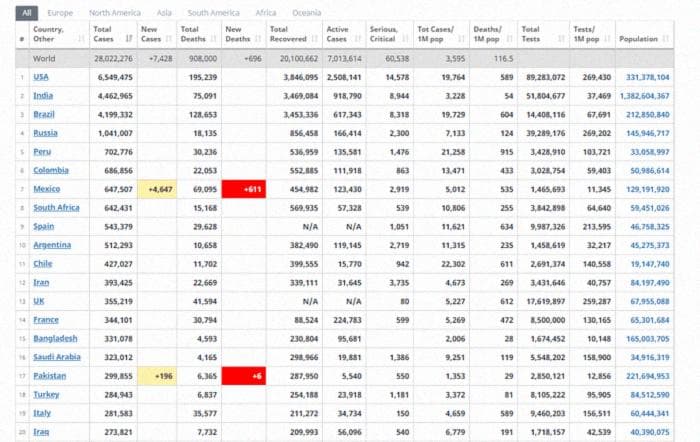700x442 pixels.
Task: Sort by Serious, Critical column arrow
Action: click(x=405, y=39)
